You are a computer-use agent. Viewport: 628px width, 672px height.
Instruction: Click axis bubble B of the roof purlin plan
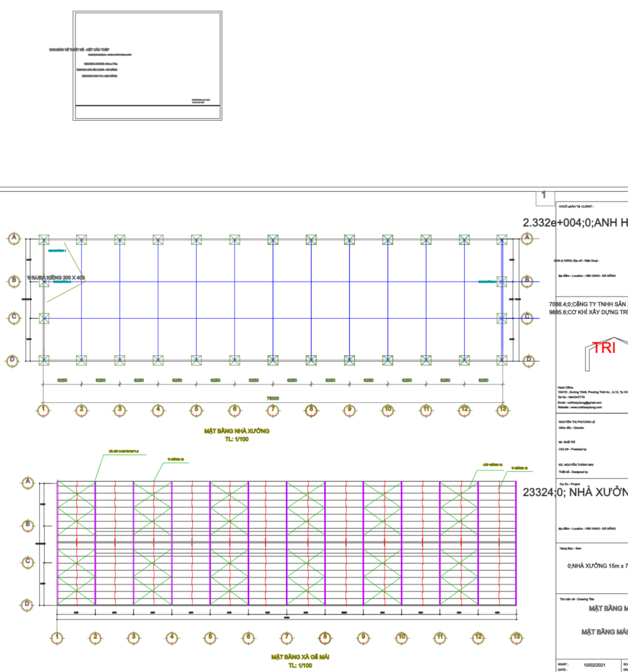point(28,526)
